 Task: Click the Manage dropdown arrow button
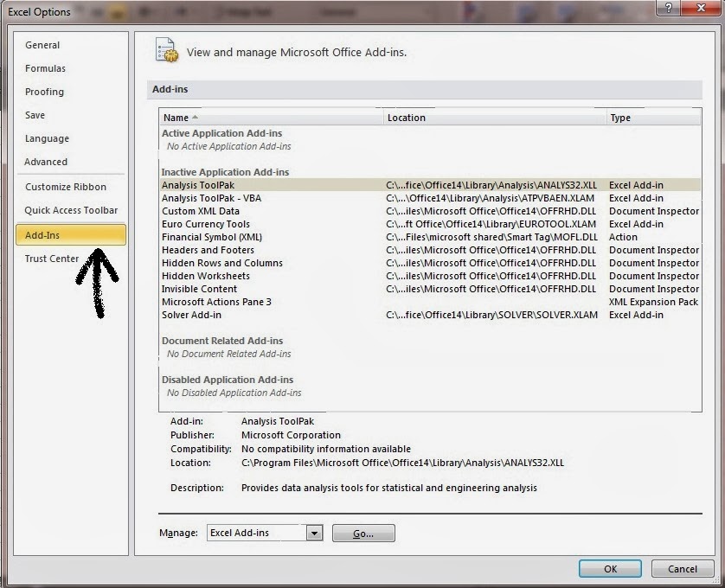click(x=314, y=533)
